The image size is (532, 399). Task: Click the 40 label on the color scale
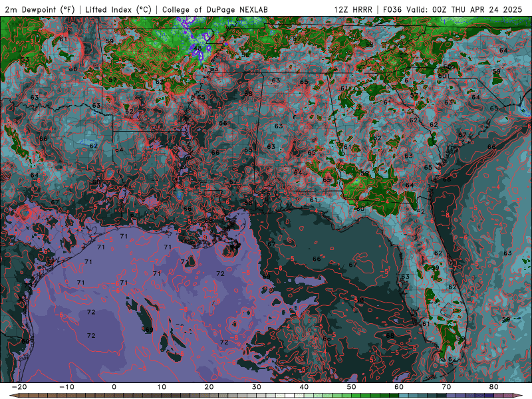tap(304, 387)
